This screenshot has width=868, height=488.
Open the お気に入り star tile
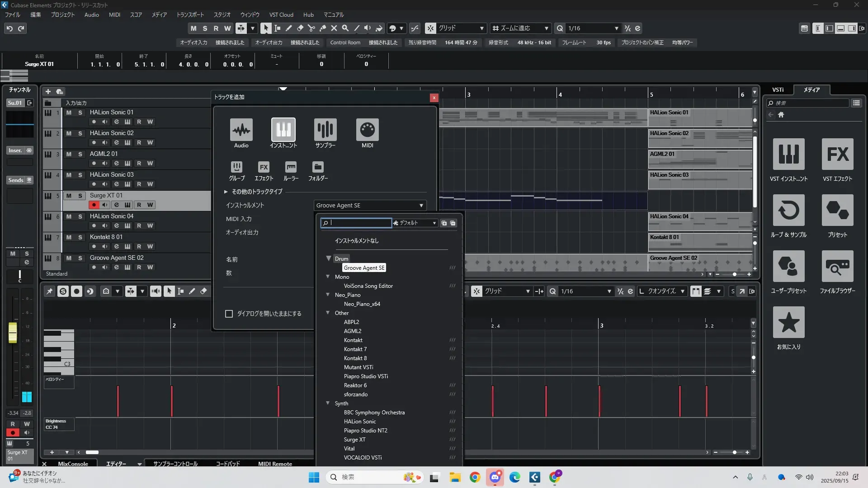pos(788,323)
